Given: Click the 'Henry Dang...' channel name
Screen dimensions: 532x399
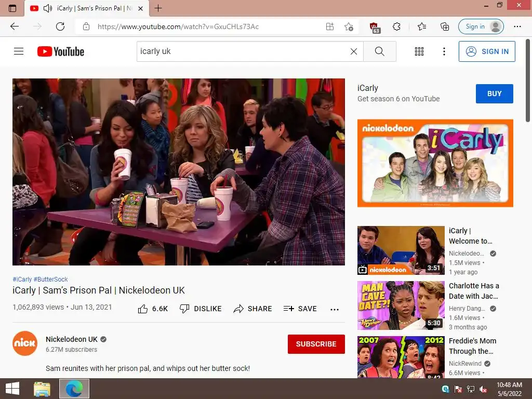Looking at the screenshot, I should click(x=467, y=309).
